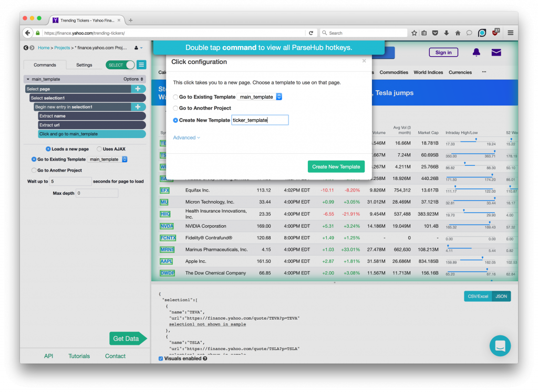Open Yahoo notifications bell icon
The height and width of the screenshot is (392, 538).
[476, 52]
